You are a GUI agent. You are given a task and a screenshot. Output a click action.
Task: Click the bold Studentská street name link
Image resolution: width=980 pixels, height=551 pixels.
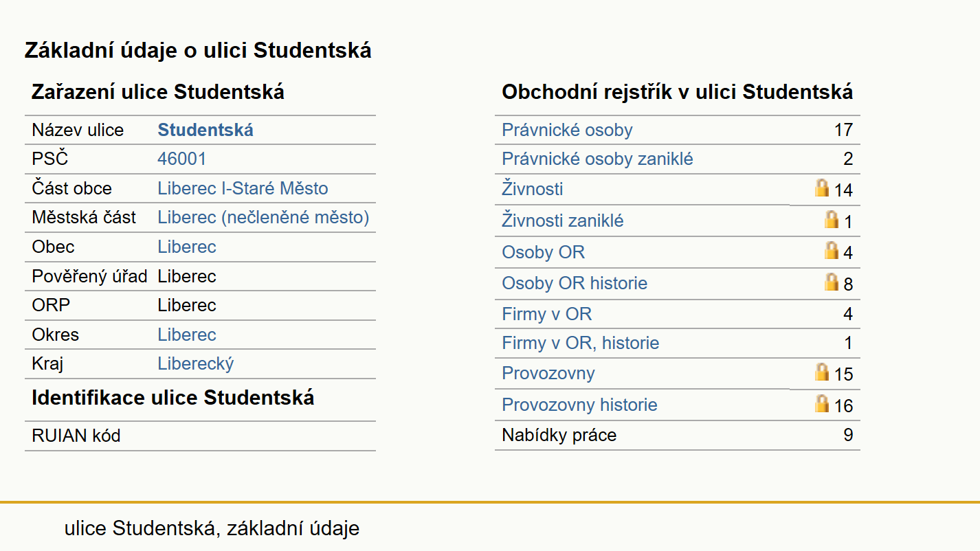tap(205, 131)
